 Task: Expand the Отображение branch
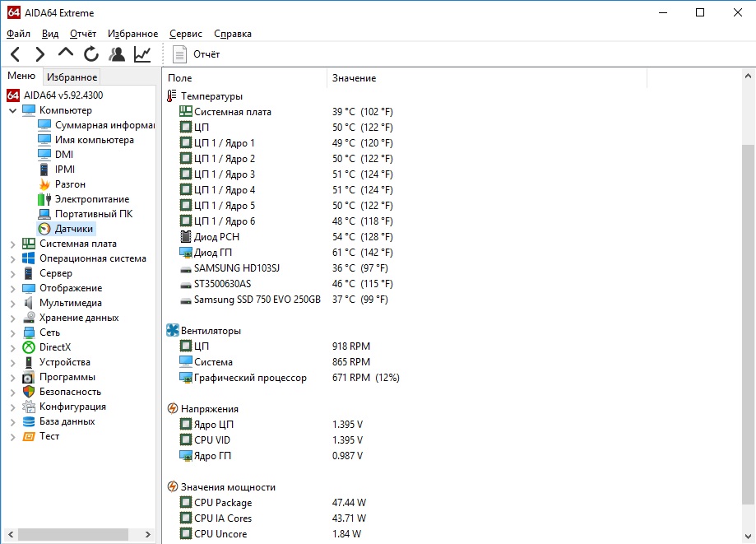[12, 288]
